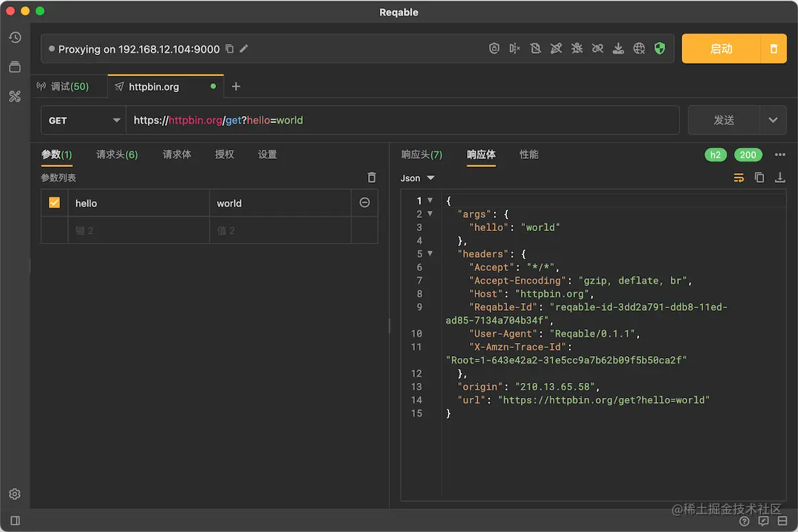
Task: Download the response body
Action: pyautogui.click(x=780, y=177)
